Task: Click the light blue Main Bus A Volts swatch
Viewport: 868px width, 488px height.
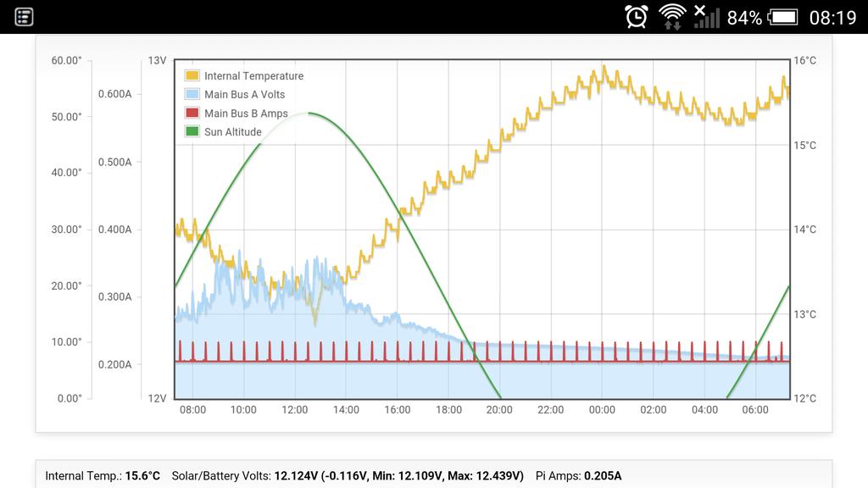Action: [x=192, y=94]
